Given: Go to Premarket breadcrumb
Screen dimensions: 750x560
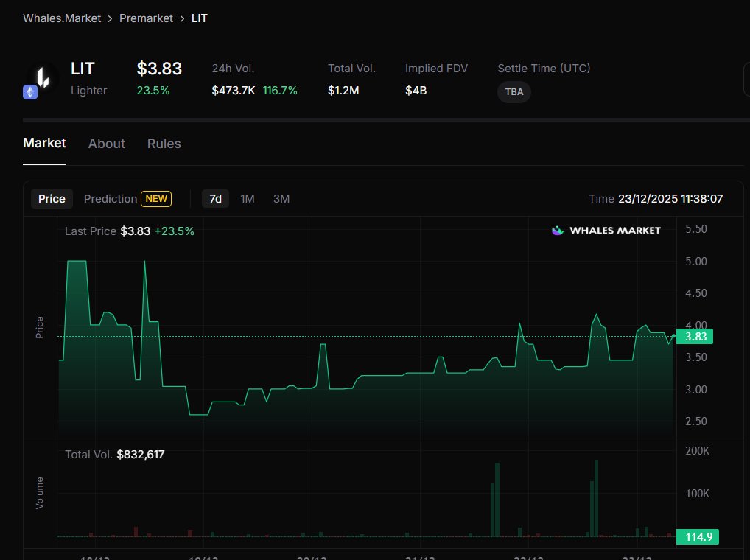Looking at the screenshot, I should pyautogui.click(x=146, y=18).
